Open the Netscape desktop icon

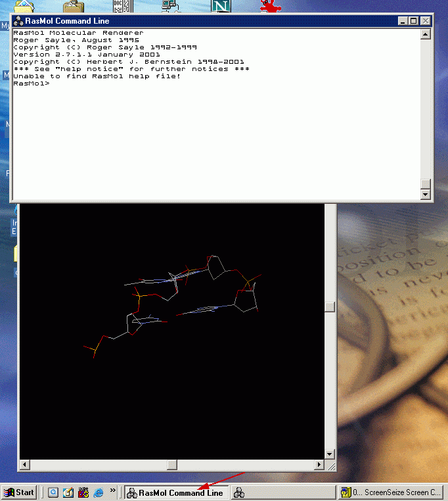221,6
